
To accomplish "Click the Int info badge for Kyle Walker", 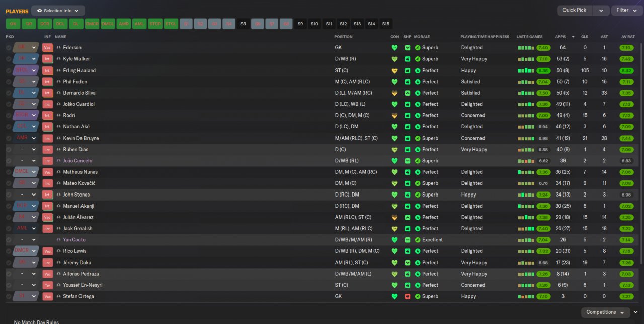I will 47,59.
